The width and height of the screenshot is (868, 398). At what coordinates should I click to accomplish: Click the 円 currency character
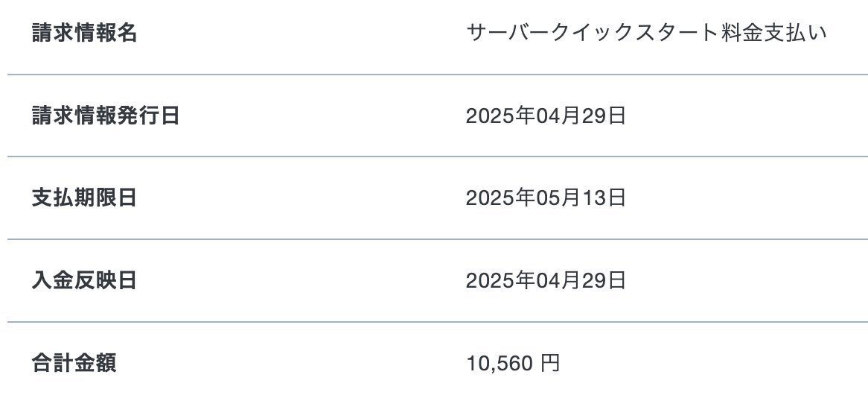550,364
